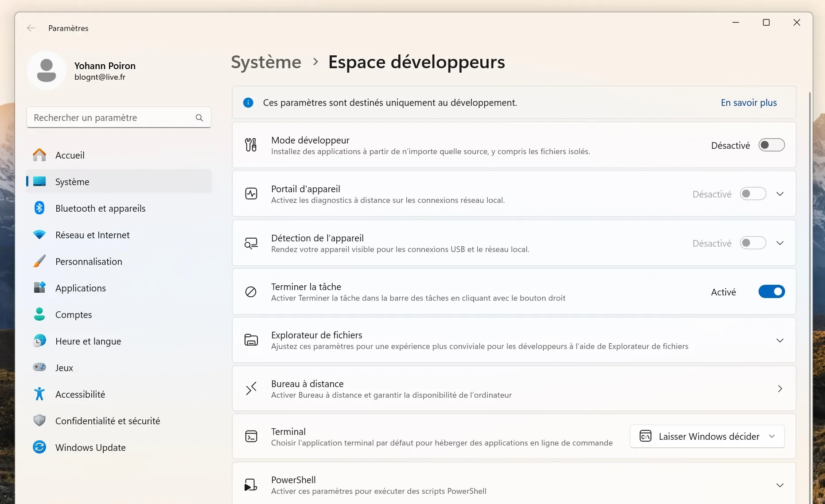
Task: Open Windows Update settings
Action: point(119,447)
